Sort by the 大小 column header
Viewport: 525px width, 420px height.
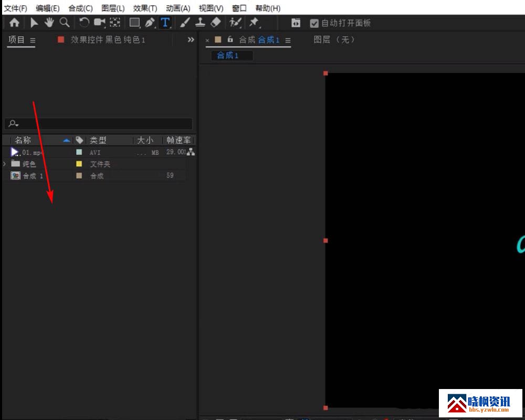pyautogui.click(x=145, y=140)
